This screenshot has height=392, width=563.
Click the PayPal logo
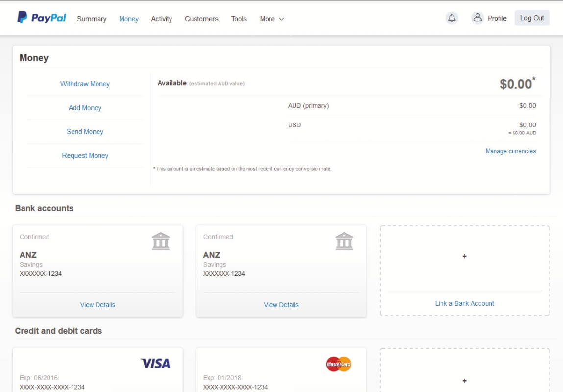[x=42, y=17]
